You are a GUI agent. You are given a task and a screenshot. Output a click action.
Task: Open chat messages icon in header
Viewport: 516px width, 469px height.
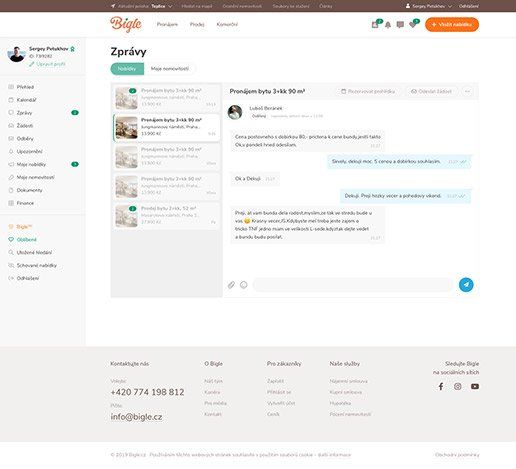coord(400,25)
